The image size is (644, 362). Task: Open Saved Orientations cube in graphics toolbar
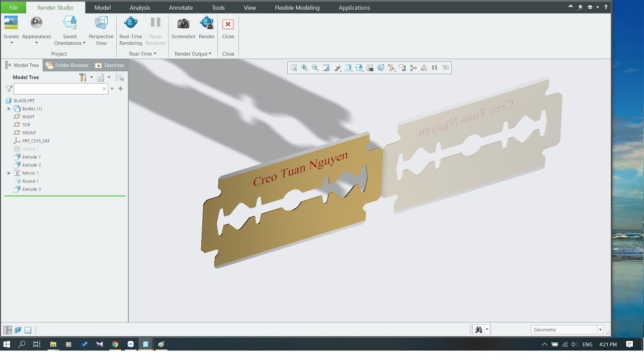(x=359, y=68)
